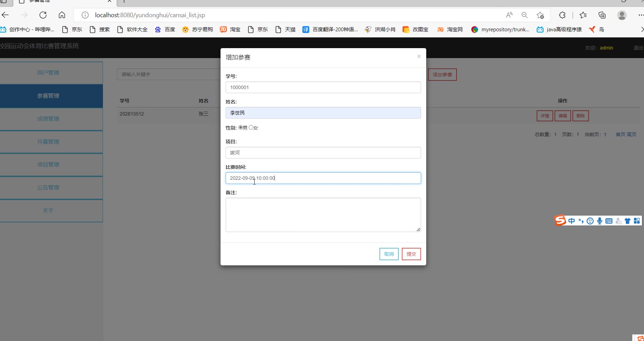Click the 提交 submit button
The width and height of the screenshot is (644, 341).
pyautogui.click(x=411, y=254)
